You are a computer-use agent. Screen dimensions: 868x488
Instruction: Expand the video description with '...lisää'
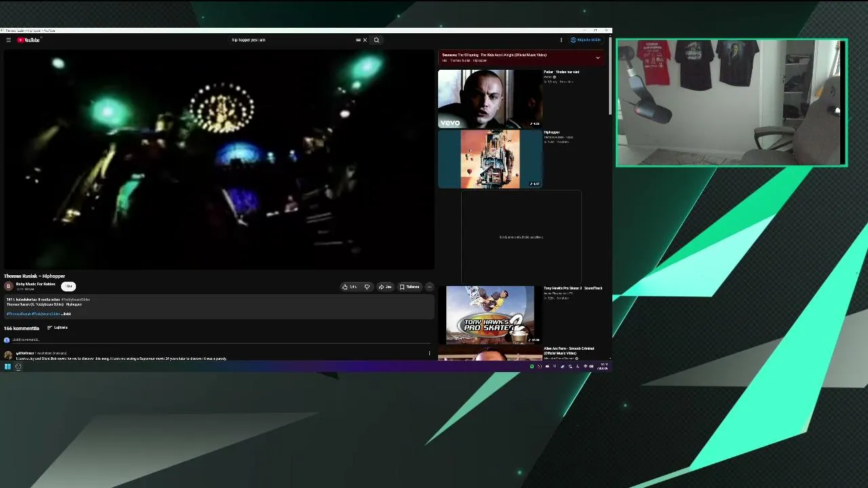(66, 314)
